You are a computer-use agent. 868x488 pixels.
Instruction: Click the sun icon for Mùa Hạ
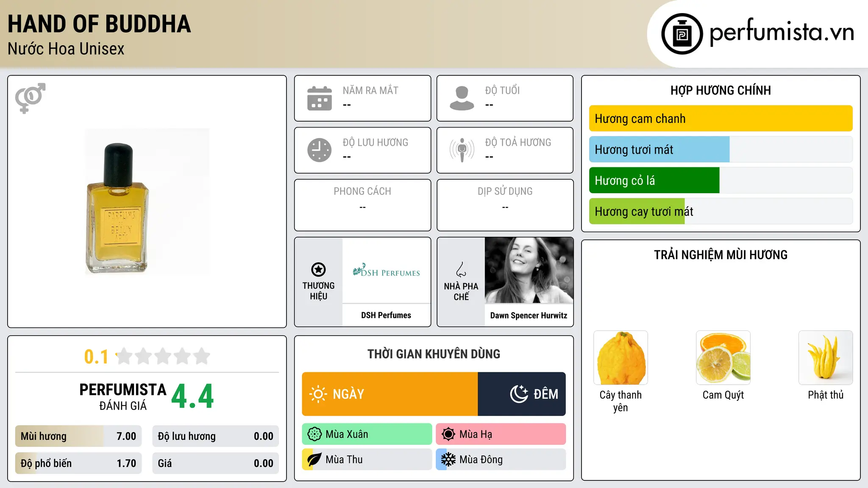tap(448, 434)
